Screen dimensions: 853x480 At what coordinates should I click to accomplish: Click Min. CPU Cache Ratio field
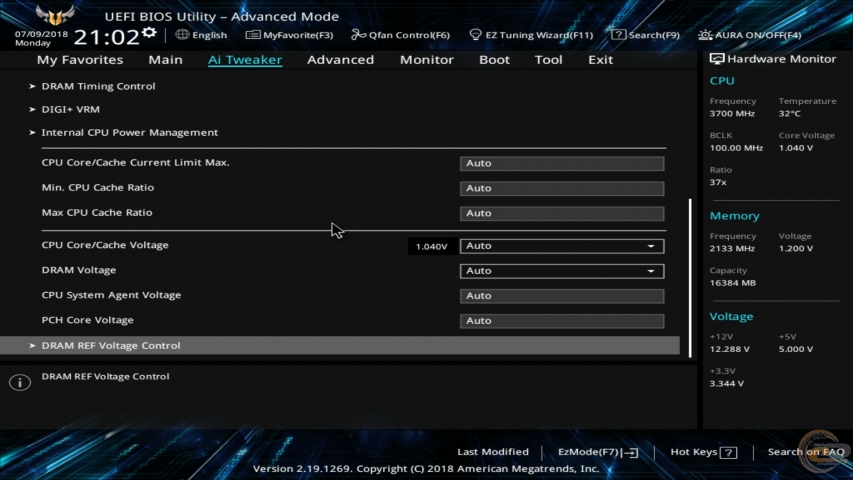click(x=561, y=188)
